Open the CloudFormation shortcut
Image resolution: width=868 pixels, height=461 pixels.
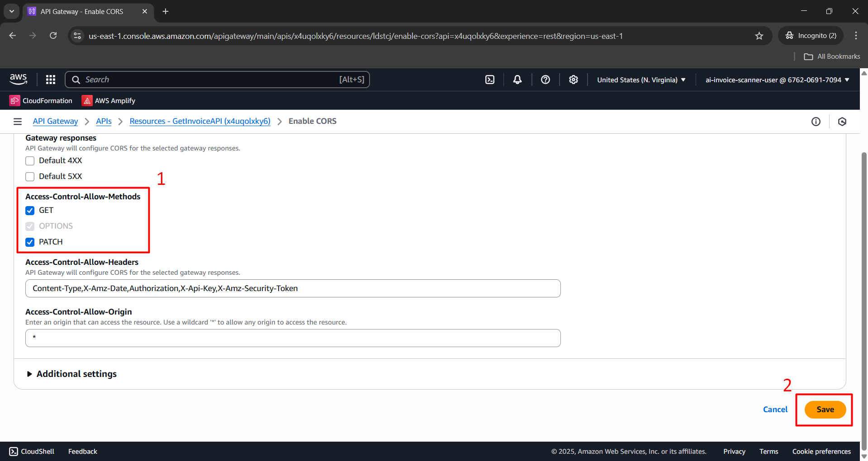(41, 101)
